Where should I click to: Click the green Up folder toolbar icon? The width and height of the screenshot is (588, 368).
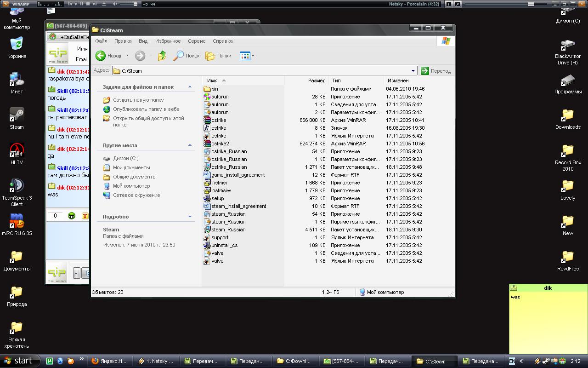(162, 56)
